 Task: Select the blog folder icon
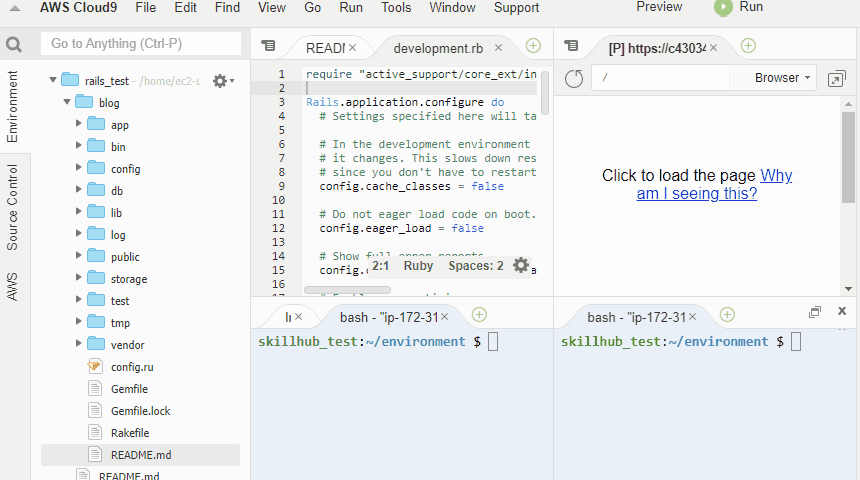point(84,102)
